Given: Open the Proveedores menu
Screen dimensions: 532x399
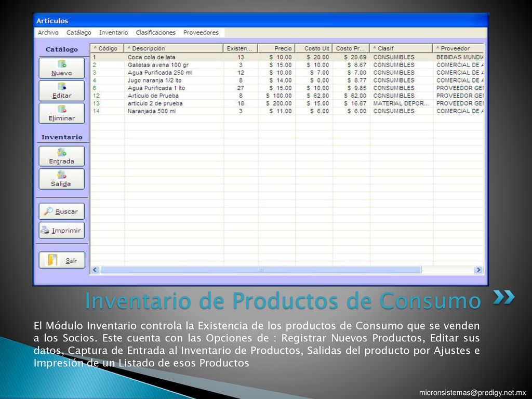Looking at the screenshot, I should click(x=201, y=33).
